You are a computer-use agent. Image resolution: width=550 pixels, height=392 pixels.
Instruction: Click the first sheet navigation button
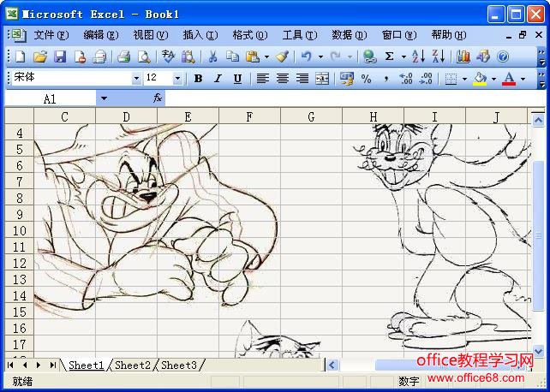click(x=10, y=365)
